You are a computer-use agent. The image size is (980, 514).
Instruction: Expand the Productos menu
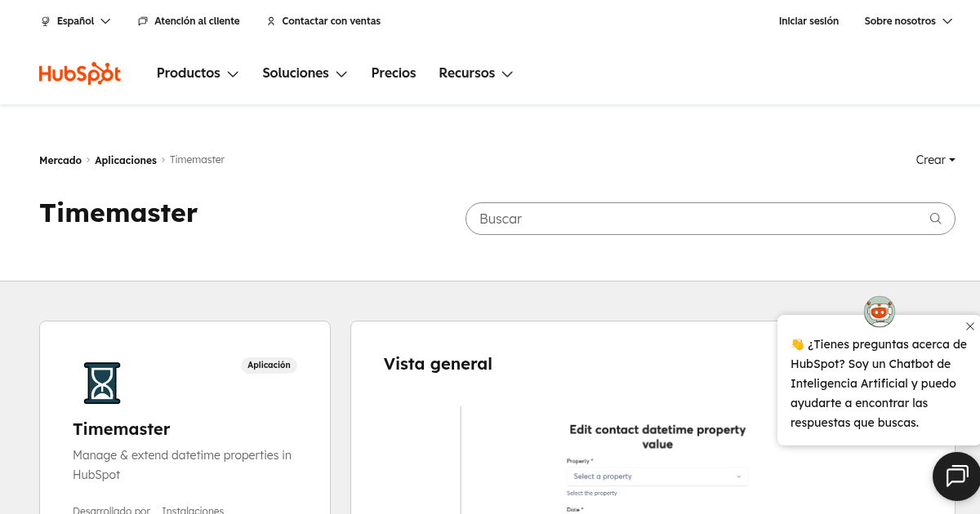tap(198, 73)
